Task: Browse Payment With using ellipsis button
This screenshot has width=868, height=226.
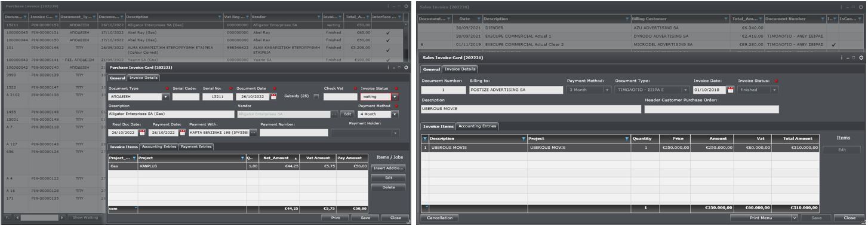Action: pos(253,133)
